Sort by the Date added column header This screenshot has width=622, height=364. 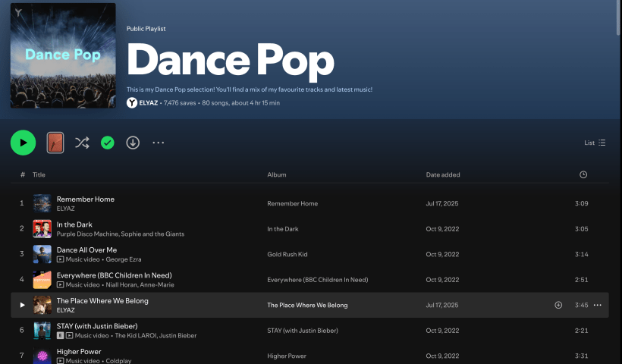pos(443,174)
